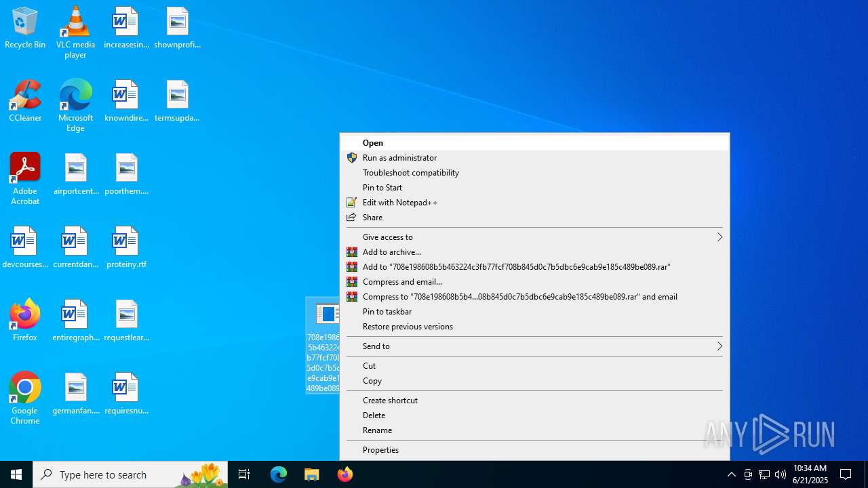Select the airportcent... image file icon
The height and width of the screenshot is (488, 868).
coord(76,175)
